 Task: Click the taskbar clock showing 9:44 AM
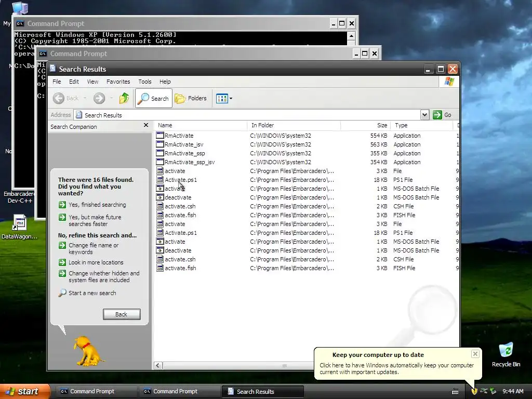tap(513, 391)
